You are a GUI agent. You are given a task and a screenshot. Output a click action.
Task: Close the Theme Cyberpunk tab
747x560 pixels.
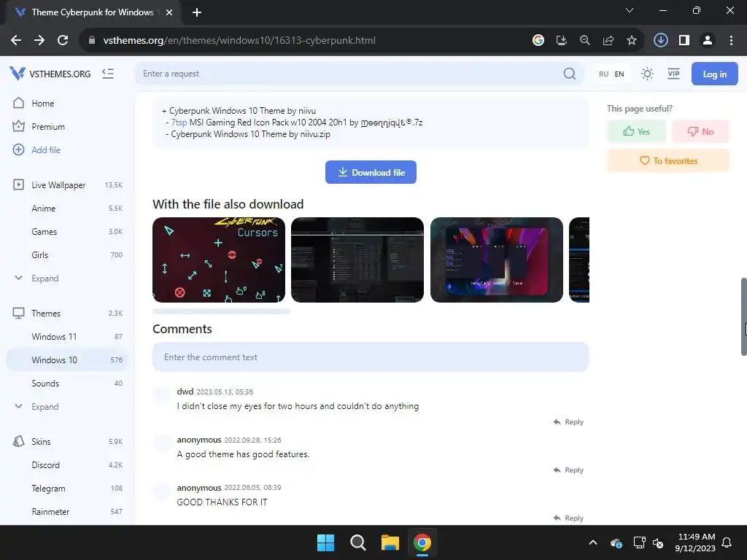[x=169, y=12]
